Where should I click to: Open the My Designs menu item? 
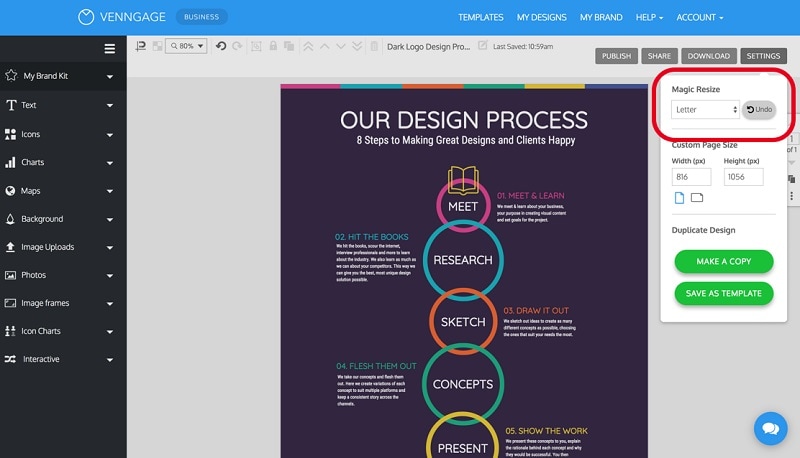pyautogui.click(x=541, y=17)
